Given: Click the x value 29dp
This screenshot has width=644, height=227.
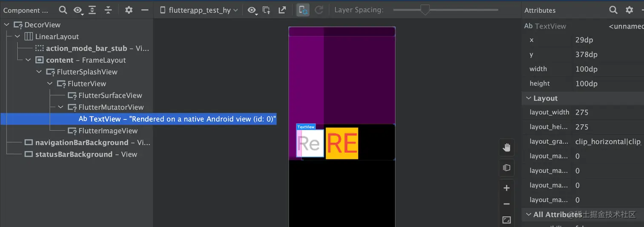Looking at the screenshot, I should tap(584, 40).
